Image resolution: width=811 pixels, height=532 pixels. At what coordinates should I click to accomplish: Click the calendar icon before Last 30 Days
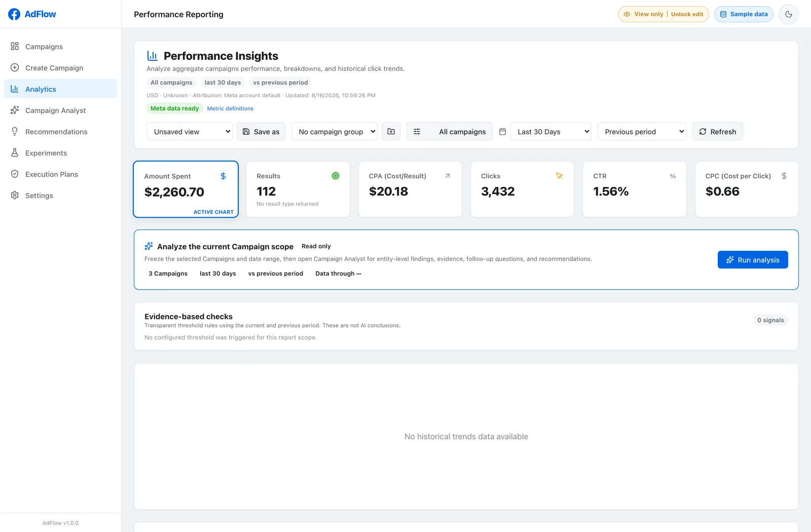502,131
